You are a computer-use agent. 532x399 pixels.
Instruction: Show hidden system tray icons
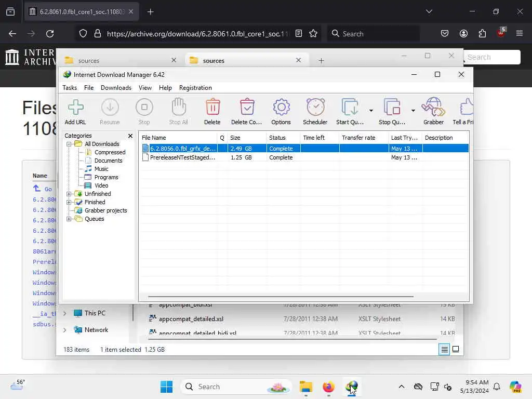click(x=402, y=387)
